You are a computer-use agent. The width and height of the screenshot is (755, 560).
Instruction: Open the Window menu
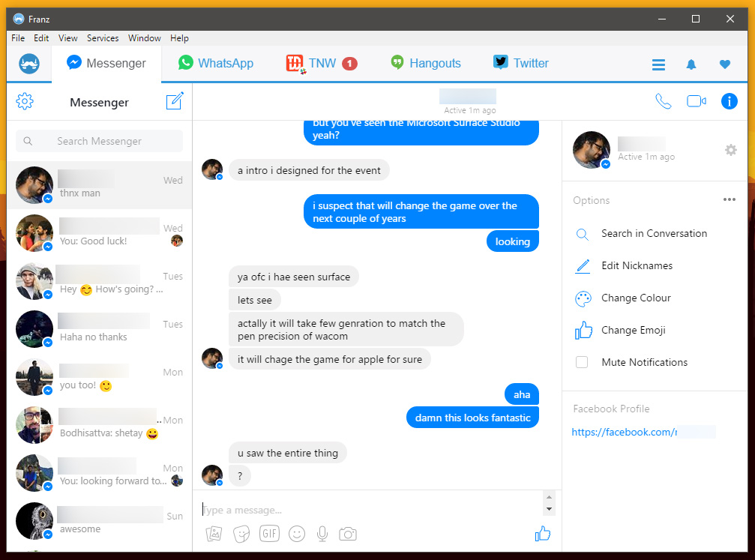pyautogui.click(x=145, y=38)
